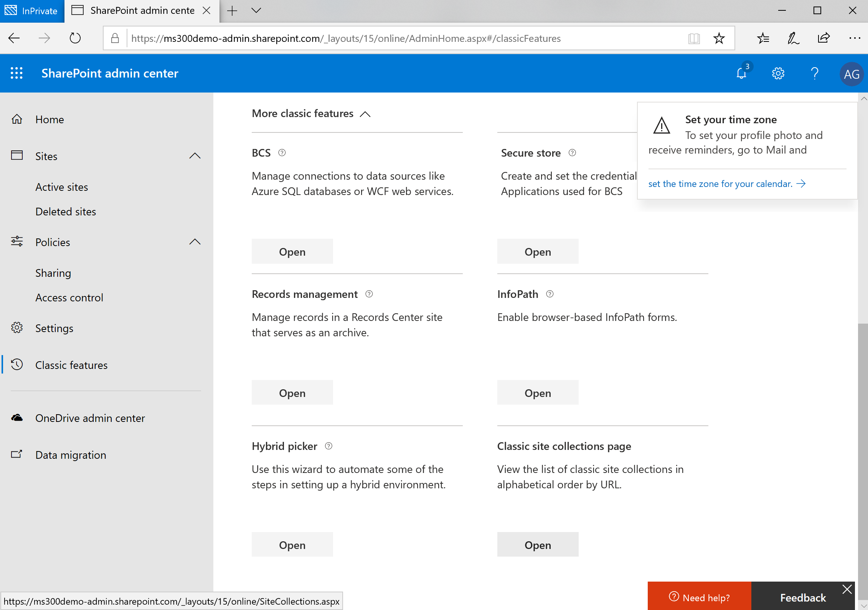Add page to favorites star icon
Viewport: 868px width, 610px height.
[719, 38]
